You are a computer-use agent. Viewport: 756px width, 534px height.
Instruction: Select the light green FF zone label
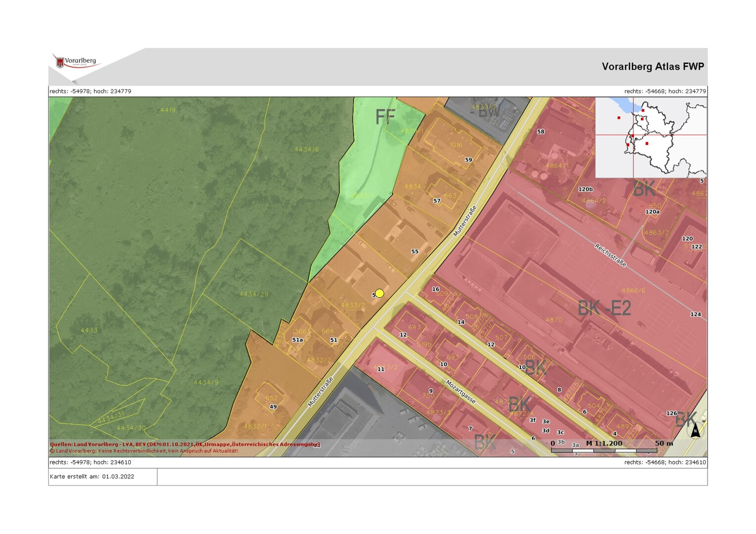point(385,117)
